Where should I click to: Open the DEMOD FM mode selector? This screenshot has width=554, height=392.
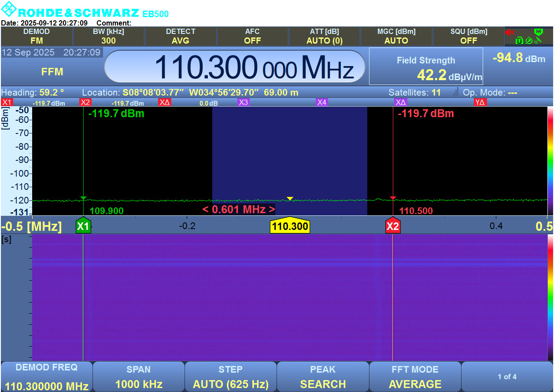click(37, 36)
